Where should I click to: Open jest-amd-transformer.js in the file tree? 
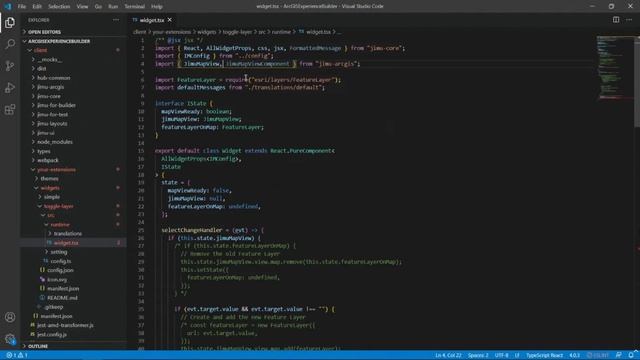tap(73, 325)
